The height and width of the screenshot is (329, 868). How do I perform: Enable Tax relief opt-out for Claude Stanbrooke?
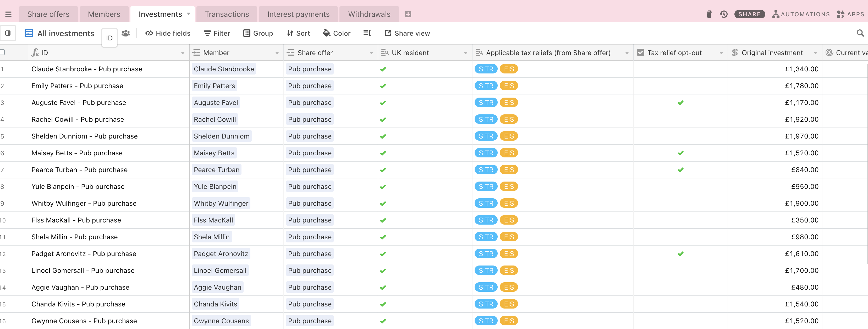[x=680, y=69]
